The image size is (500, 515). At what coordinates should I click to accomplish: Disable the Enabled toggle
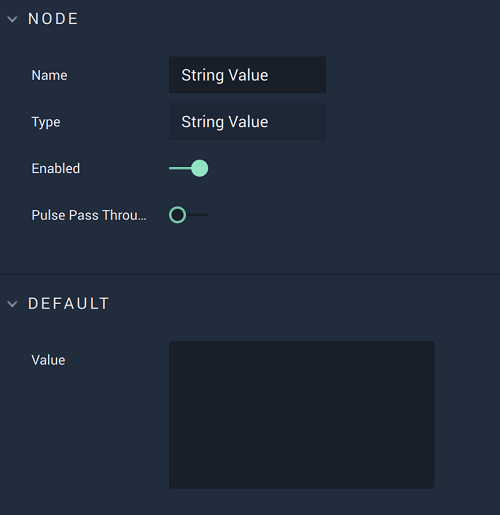coord(189,168)
